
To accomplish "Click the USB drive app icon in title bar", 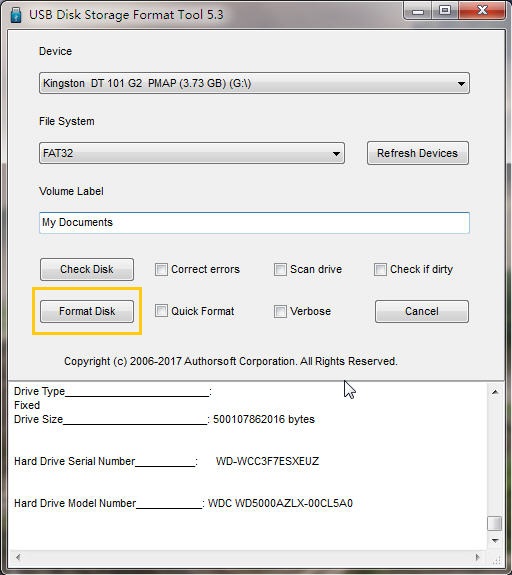I will [x=16, y=15].
